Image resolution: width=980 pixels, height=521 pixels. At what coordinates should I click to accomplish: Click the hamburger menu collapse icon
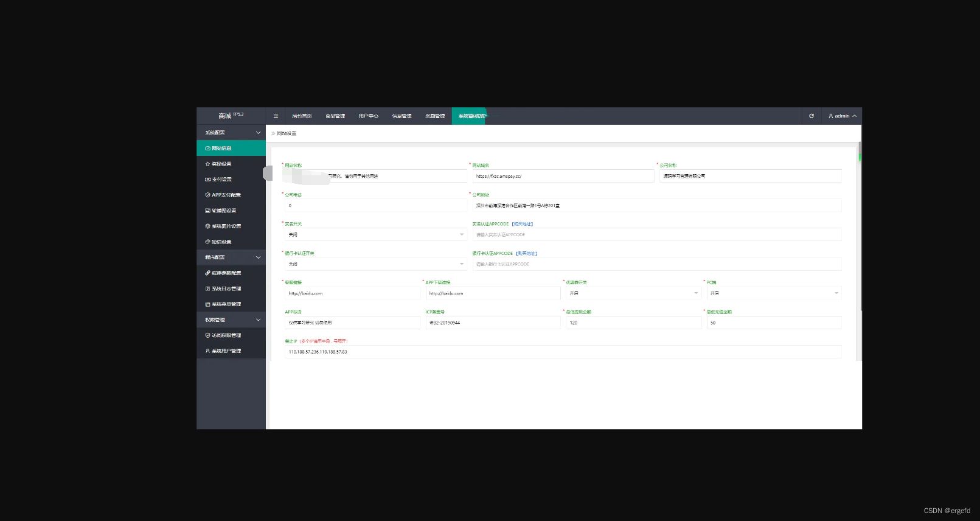click(276, 116)
